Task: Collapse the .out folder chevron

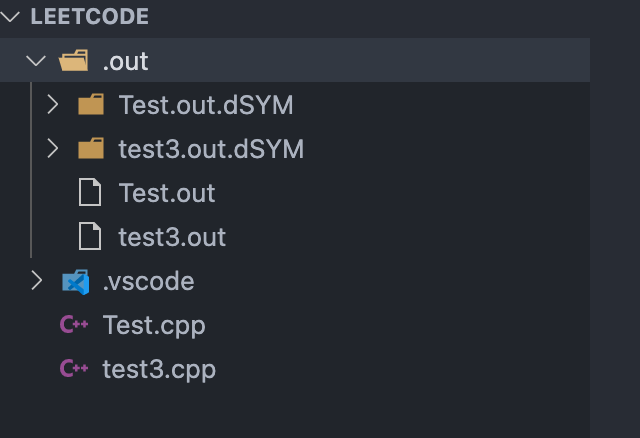Action: pyautogui.click(x=36, y=61)
